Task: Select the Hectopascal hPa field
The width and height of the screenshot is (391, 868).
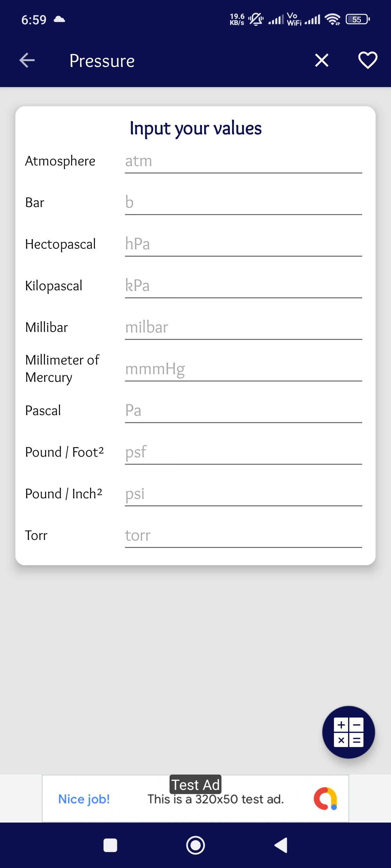Action: (243, 244)
